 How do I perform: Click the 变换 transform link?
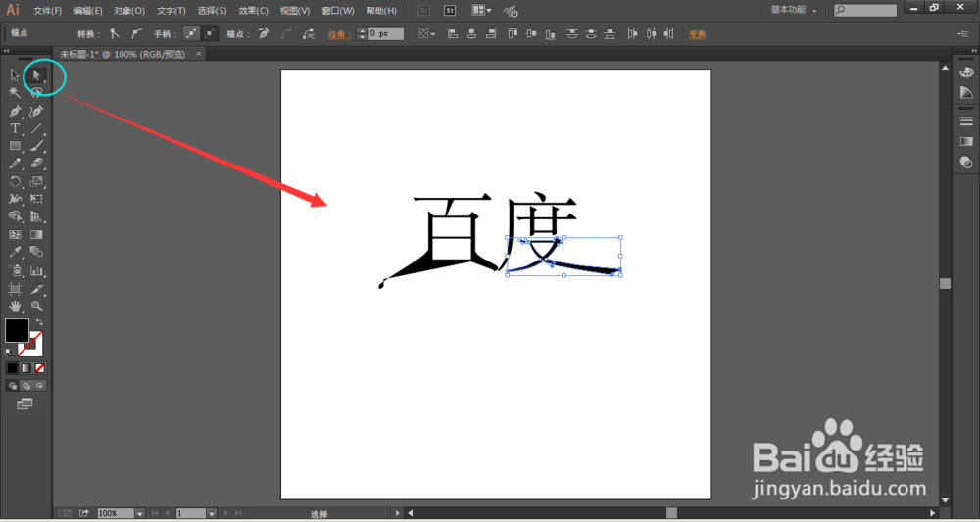pyautogui.click(x=697, y=34)
